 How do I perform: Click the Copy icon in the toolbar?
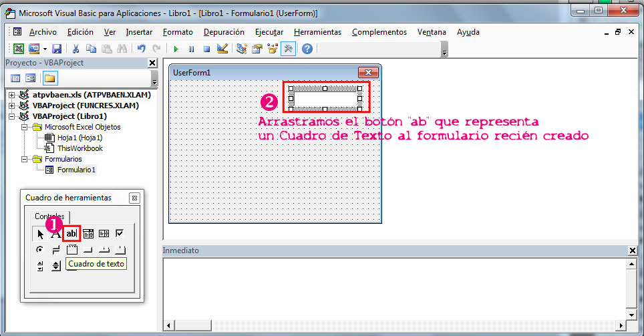(x=91, y=49)
